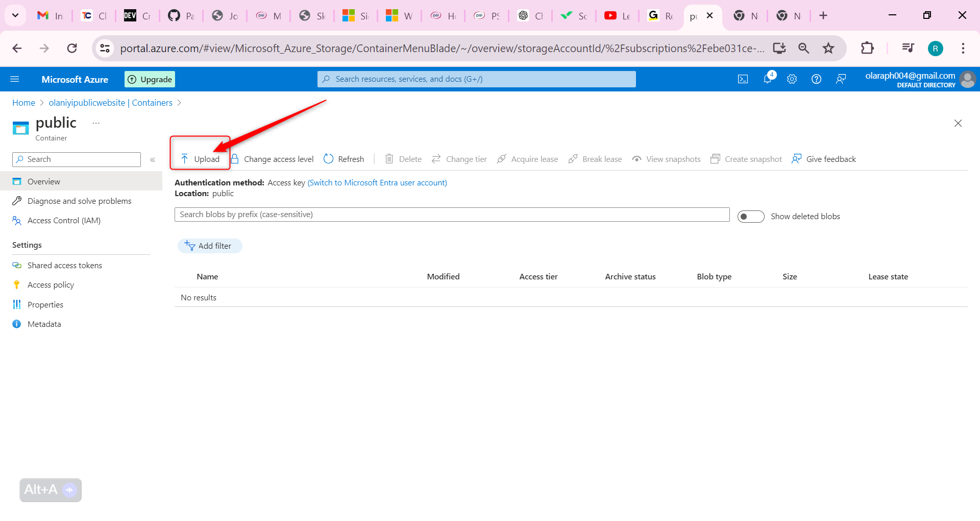Sort by the Lease state column header

888,277
